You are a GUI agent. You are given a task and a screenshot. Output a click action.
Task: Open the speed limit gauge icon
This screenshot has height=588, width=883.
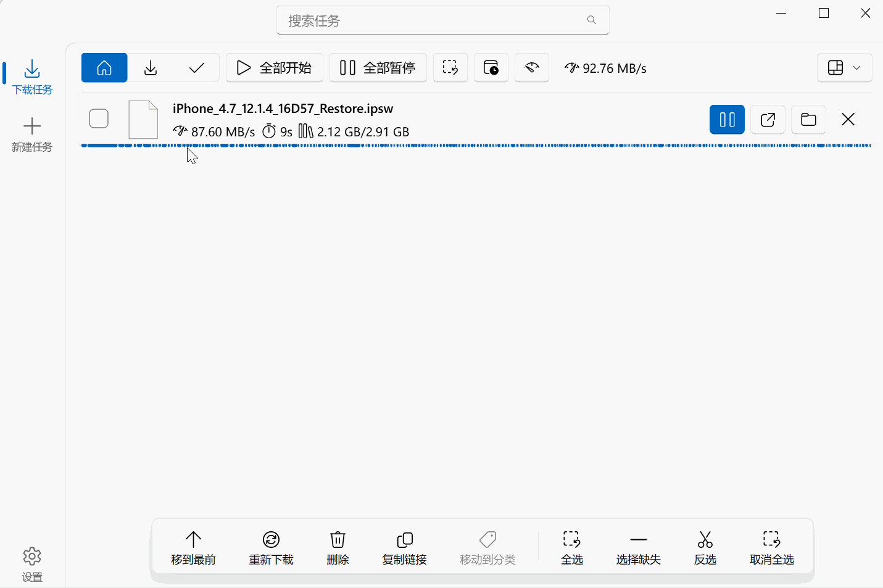[532, 68]
